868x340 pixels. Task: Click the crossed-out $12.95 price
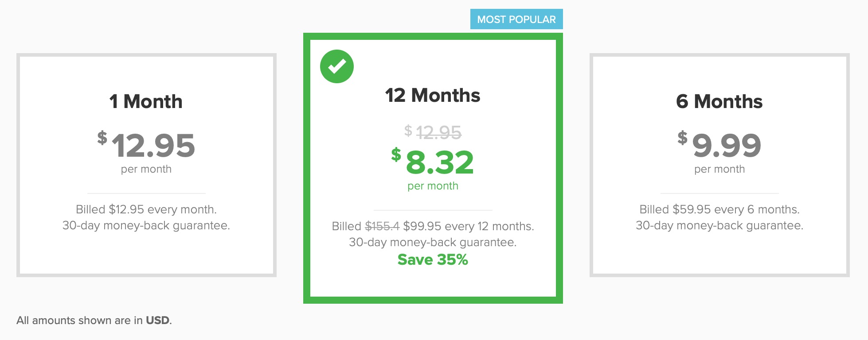[x=433, y=132]
